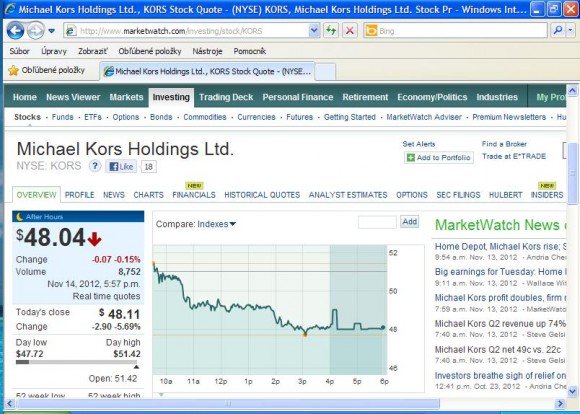Viewport: 580px width, 414px height.
Task: Click the end point marker on the price chart
Action: [383, 327]
